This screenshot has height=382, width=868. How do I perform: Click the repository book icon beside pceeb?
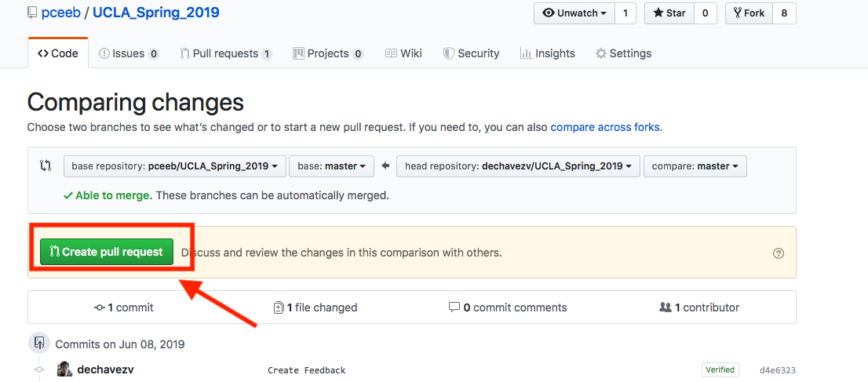(33, 13)
